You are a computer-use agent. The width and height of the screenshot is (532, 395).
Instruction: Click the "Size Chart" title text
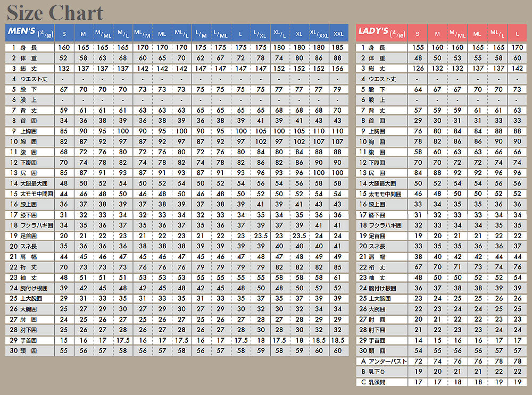point(55,12)
